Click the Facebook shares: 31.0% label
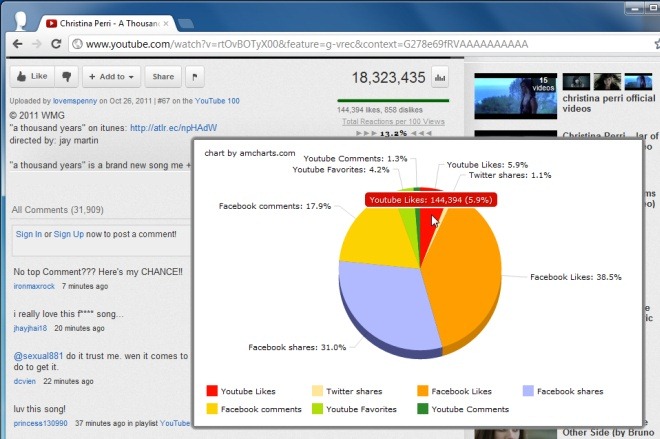The image size is (660, 439). click(x=297, y=347)
